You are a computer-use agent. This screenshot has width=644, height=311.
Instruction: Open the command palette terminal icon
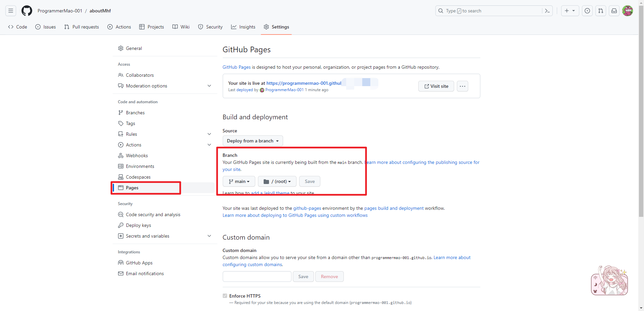tap(547, 11)
